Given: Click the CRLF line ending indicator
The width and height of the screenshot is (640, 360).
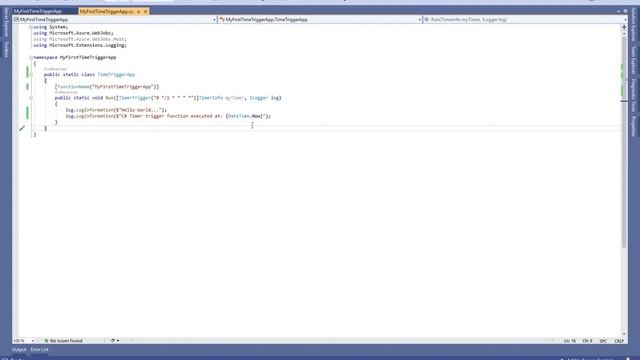Looking at the screenshot, I should [619, 341].
